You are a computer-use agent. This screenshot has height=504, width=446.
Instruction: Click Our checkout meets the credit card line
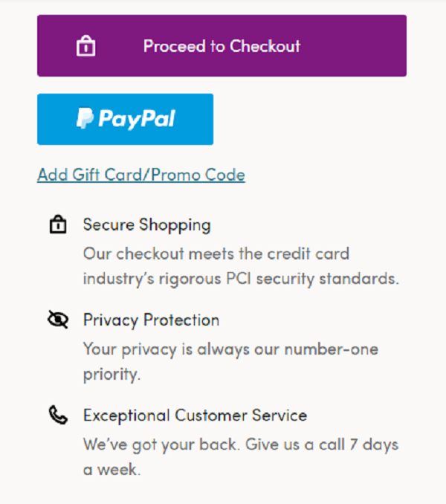point(216,253)
